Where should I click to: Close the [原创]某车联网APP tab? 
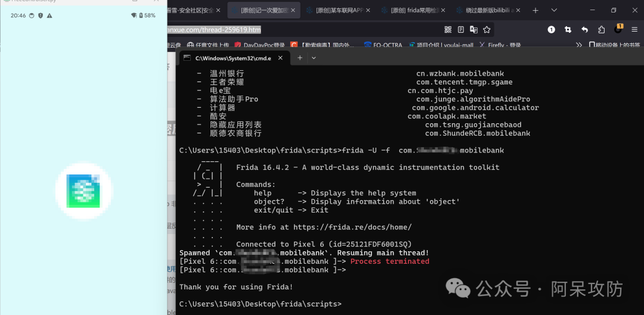coord(368,10)
